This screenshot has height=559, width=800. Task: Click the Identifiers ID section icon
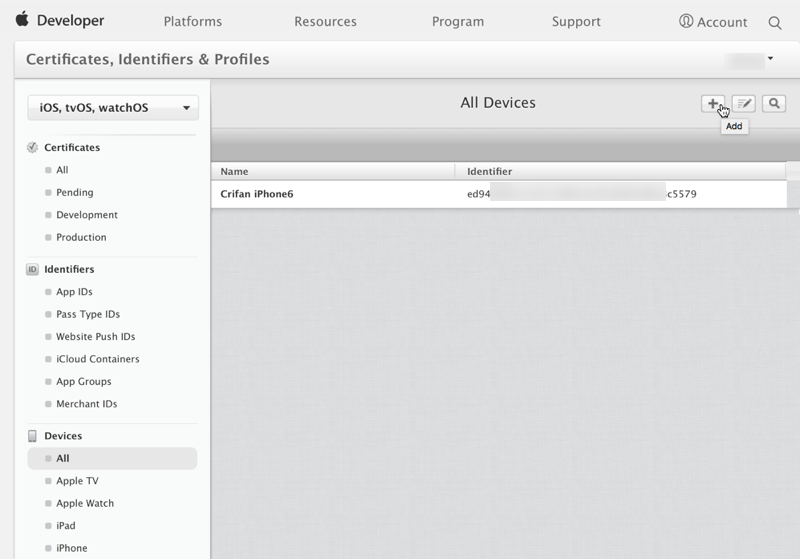(32, 269)
